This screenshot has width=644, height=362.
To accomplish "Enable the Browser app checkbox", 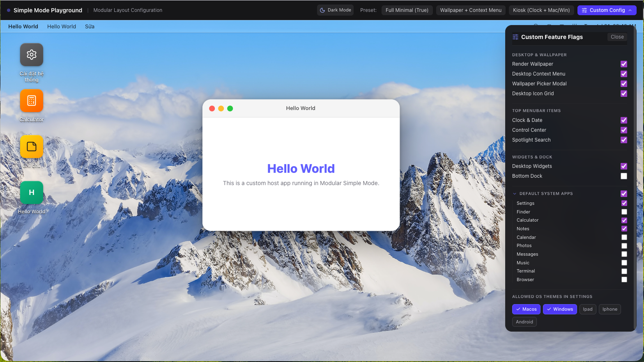I will pos(624,280).
